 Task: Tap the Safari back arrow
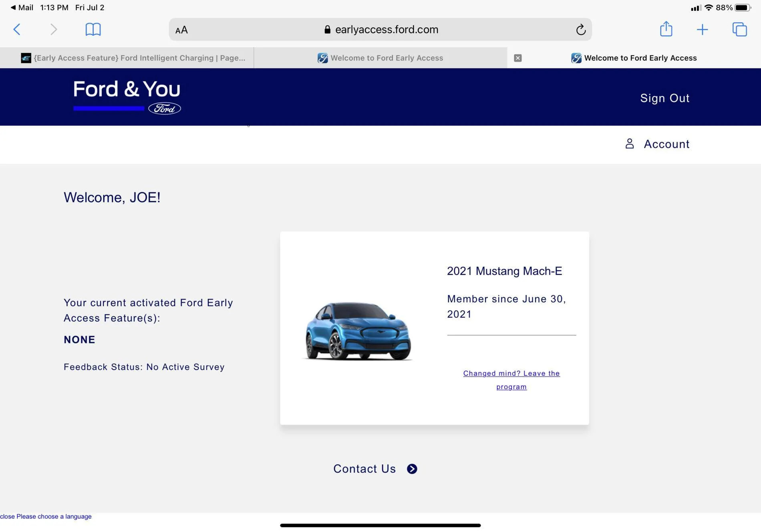pos(17,29)
